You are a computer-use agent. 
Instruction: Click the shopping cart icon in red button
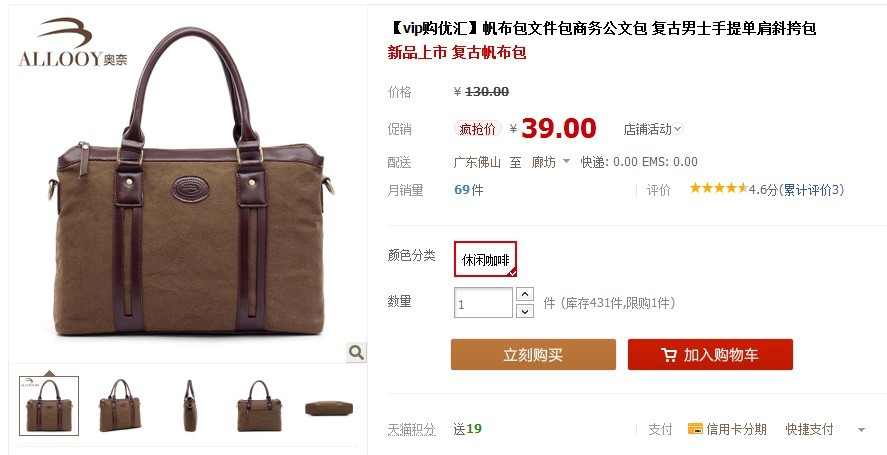coord(669,355)
